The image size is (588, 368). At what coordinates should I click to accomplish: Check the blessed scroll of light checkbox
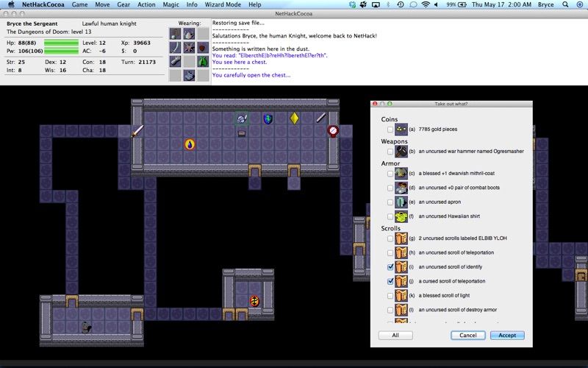[x=390, y=296]
